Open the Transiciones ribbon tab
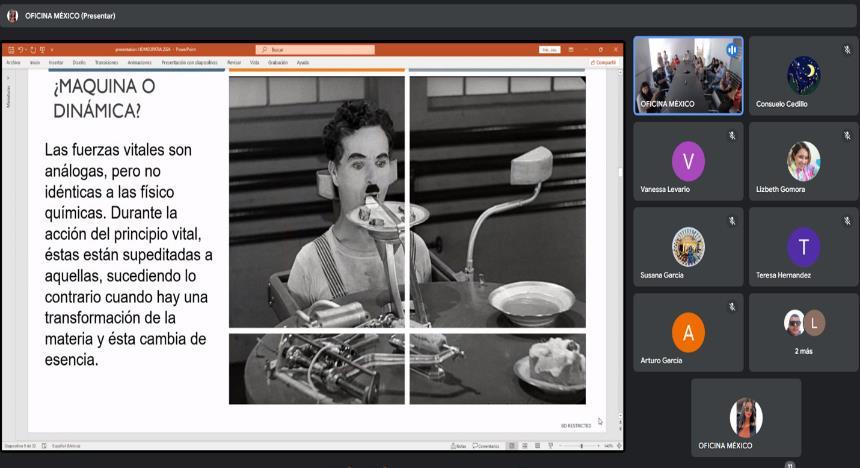 click(106, 63)
